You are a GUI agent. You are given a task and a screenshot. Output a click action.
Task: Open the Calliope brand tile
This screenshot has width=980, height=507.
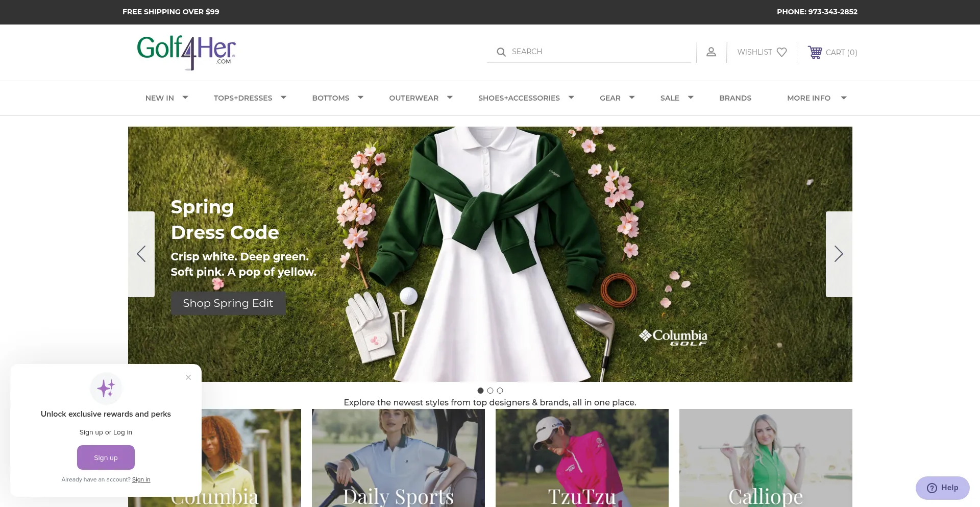point(766,458)
